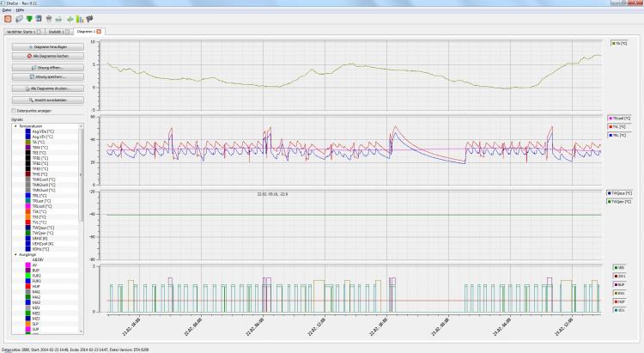Viewport: 644px width, 353px height.
Task: Click the green down-arrow toolbar icon
Action: 29,19
